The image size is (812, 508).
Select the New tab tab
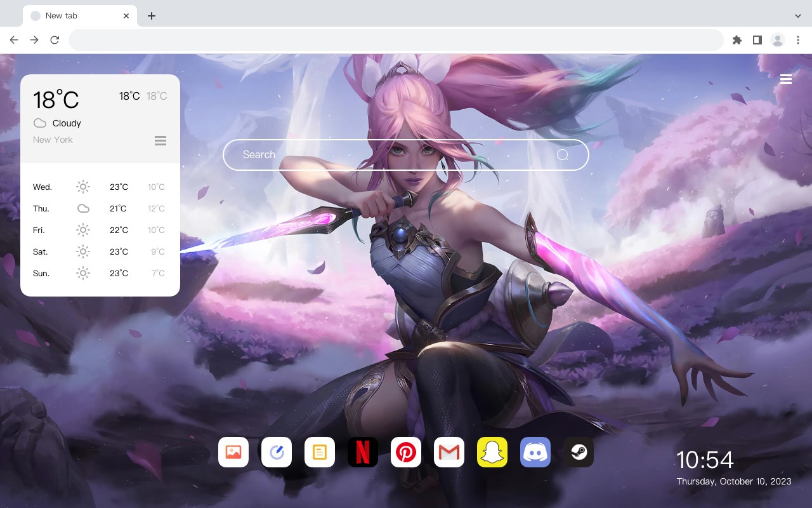click(x=80, y=16)
